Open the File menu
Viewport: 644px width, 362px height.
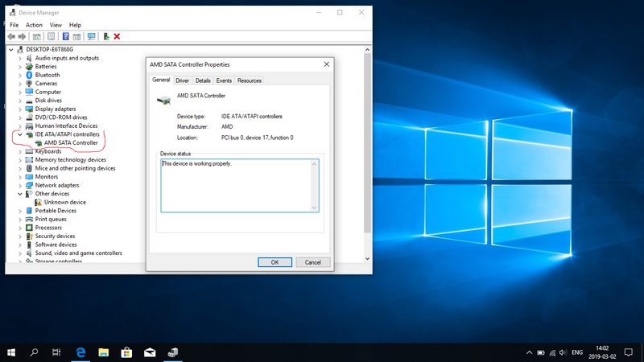pos(14,25)
